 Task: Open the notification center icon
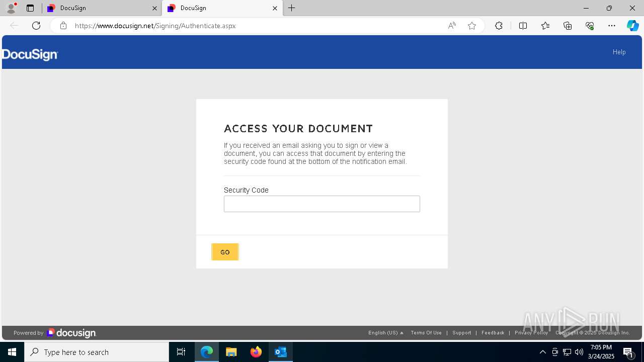tap(628, 352)
